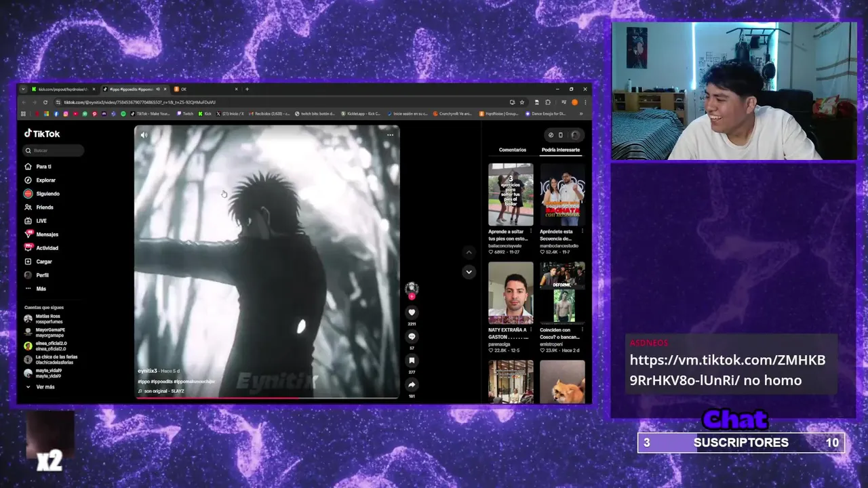The width and height of the screenshot is (868, 488).
Task: Open the Más menu in sidebar
Action: (x=35, y=289)
